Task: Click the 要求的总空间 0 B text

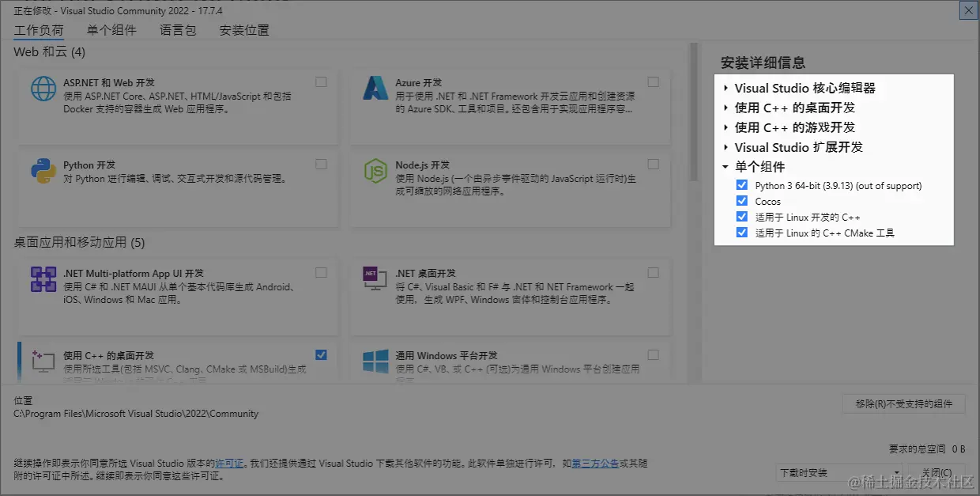Action: pos(927,449)
